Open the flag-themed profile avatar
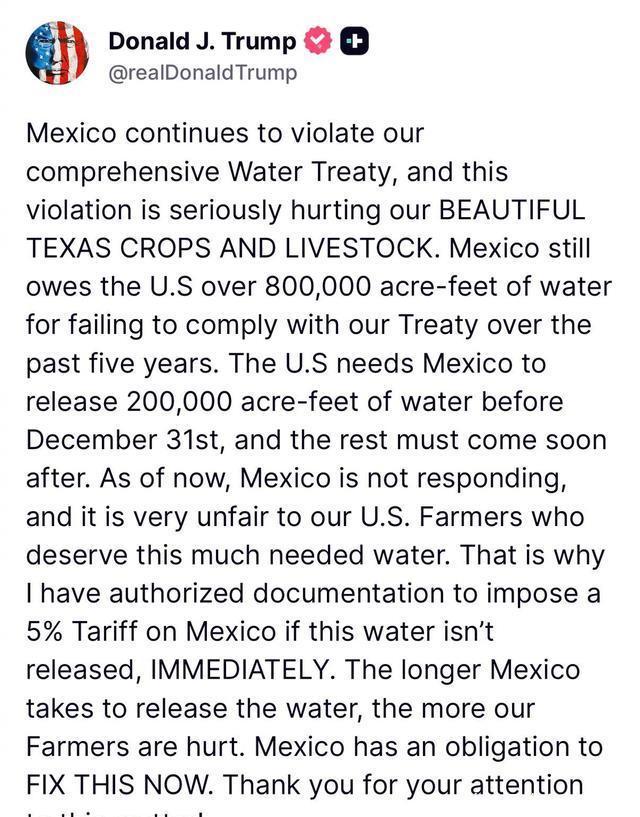 [57, 53]
